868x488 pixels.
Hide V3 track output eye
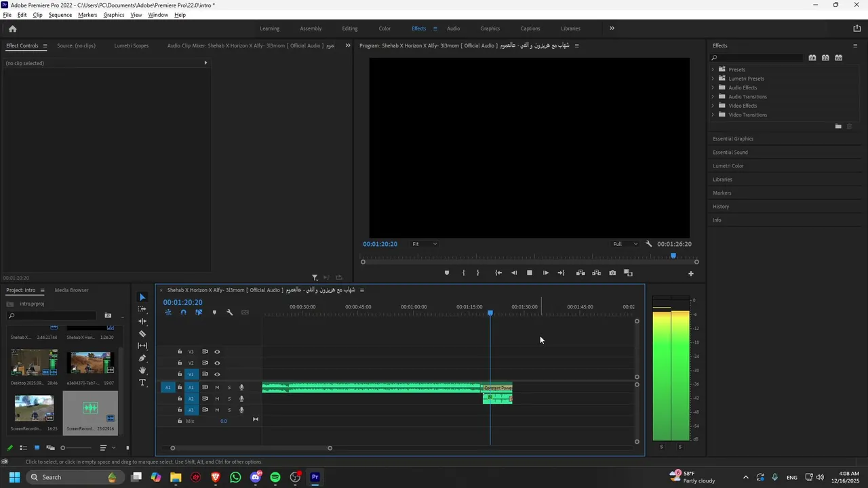pyautogui.click(x=217, y=352)
